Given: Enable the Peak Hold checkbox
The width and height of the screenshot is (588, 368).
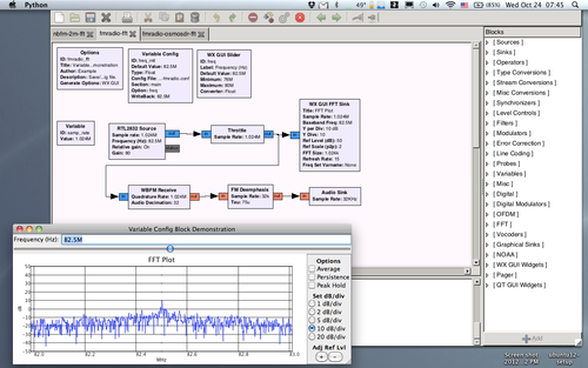Looking at the screenshot, I should point(312,285).
